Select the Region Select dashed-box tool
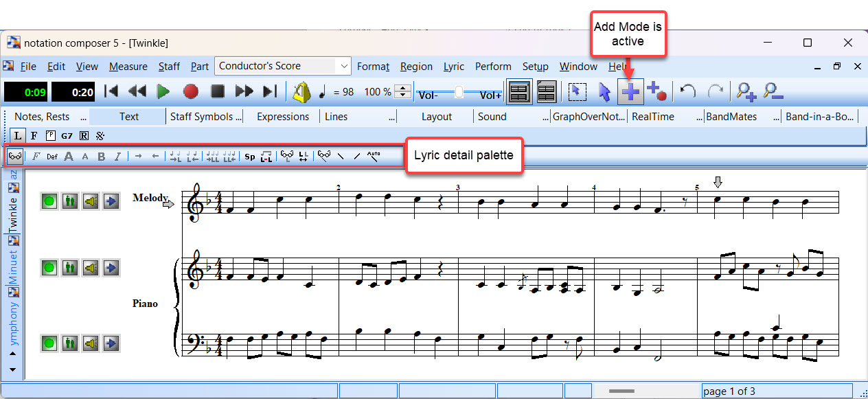This screenshot has width=868, height=399. pyautogui.click(x=577, y=91)
